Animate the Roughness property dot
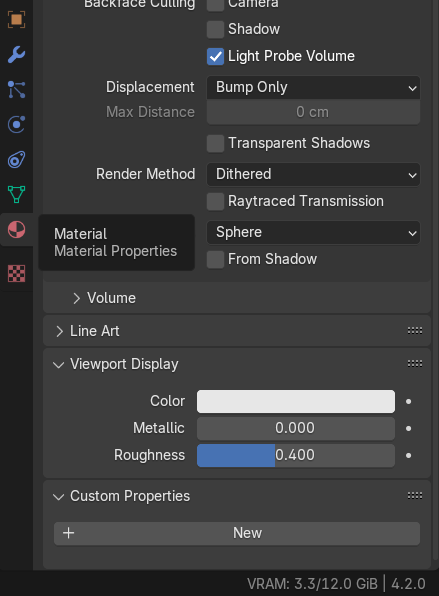This screenshot has height=596, width=439. coord(409,455)
